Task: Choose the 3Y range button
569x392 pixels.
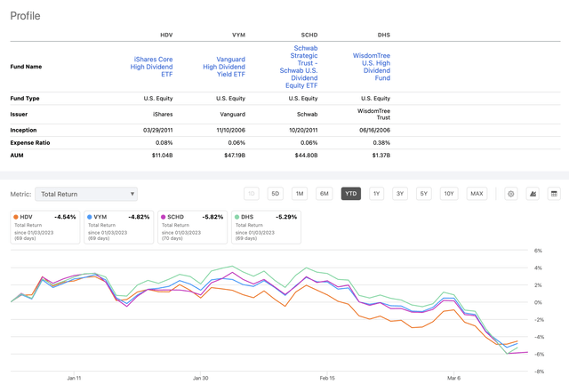Action: (400, 194)
